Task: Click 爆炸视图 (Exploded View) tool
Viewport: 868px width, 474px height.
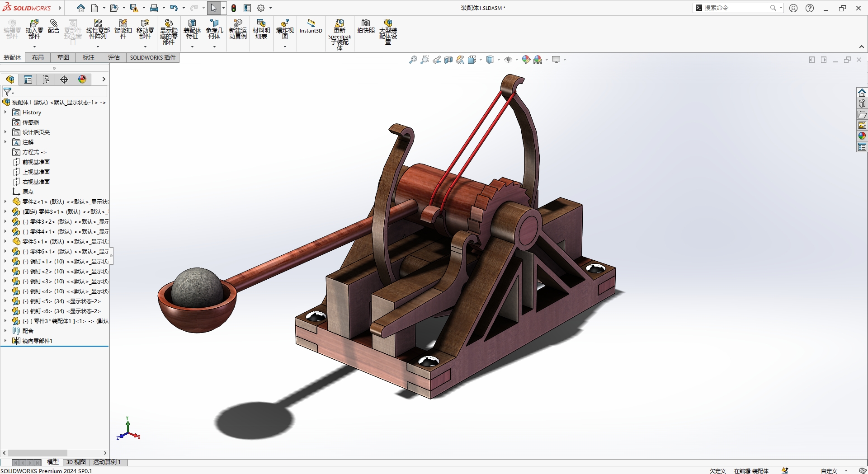Action: click(285, 29)
